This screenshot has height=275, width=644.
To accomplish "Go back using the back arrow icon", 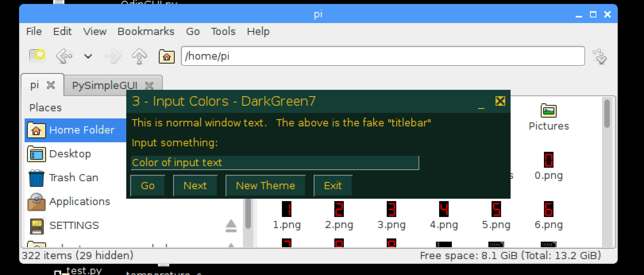I will pyautogui.click(x=64, y=56).
